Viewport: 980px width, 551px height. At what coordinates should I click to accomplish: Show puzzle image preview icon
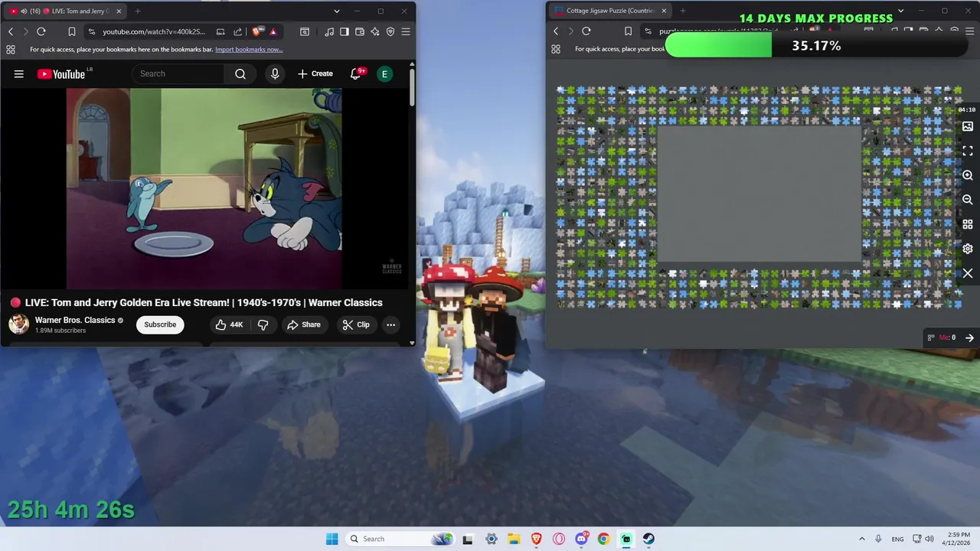968,126
